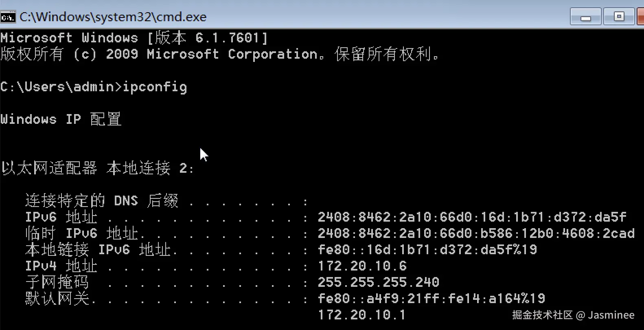Click the cmd.exe system menu icon
Screen dimensions: 644x330
click(x=8, y=17)
